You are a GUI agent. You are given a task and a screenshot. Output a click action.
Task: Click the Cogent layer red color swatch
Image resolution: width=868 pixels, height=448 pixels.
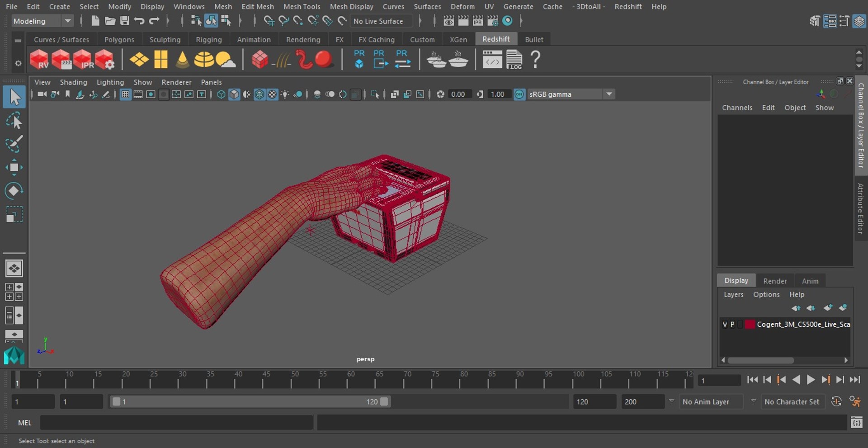(750, 324)
